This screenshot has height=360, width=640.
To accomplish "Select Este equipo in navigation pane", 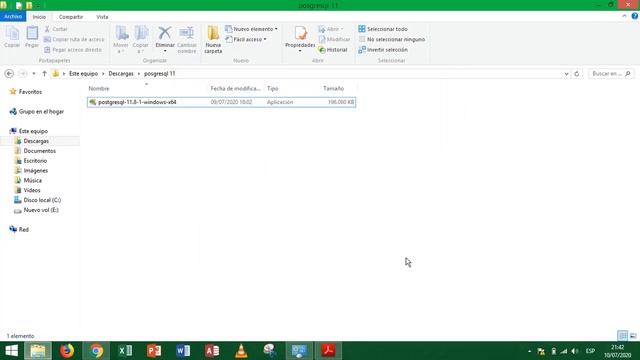I will point(29,131).
